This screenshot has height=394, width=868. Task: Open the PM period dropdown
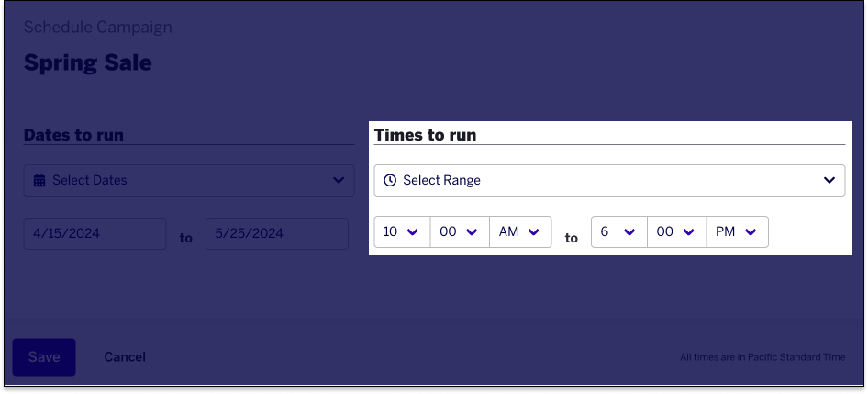pos(738,231)
